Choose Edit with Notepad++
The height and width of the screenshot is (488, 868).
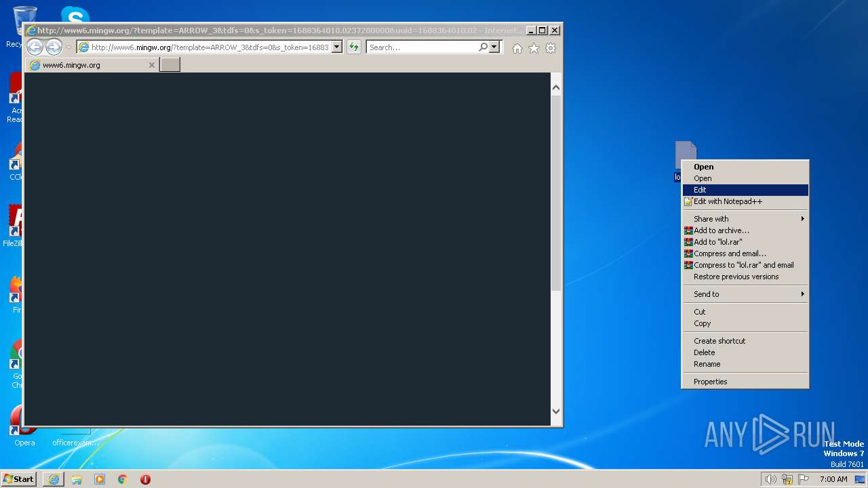click(745, 201)
